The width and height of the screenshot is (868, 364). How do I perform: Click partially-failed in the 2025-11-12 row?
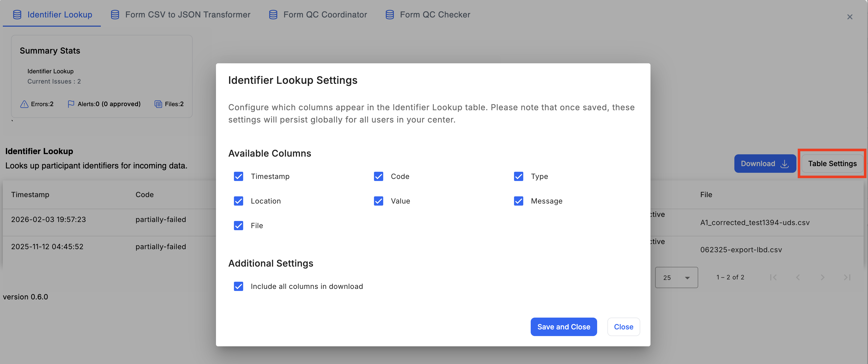coord(161,247)
